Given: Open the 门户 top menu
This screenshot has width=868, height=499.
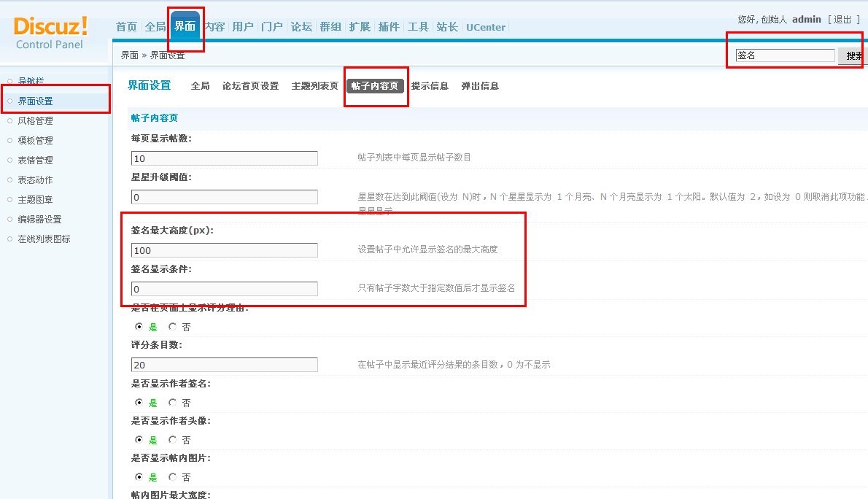Looking at the screenshot, I should pyautogui.click(x=272, y=26).
